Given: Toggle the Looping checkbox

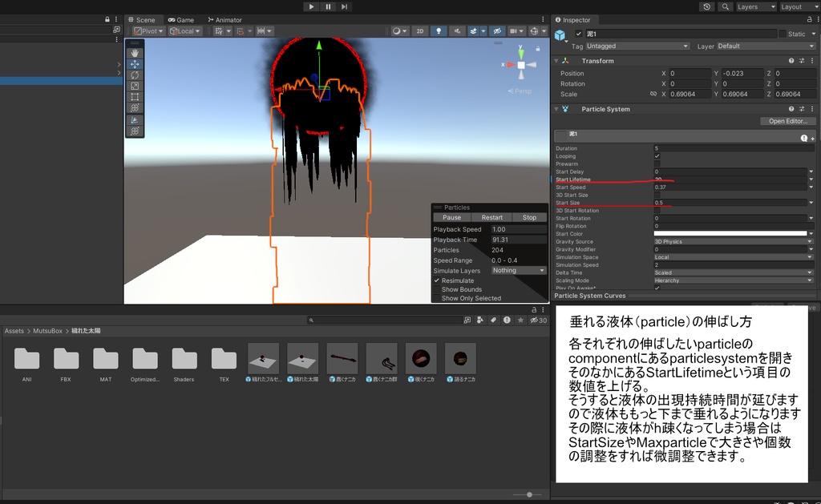Looking at the screenshot, I should point(657,156).
